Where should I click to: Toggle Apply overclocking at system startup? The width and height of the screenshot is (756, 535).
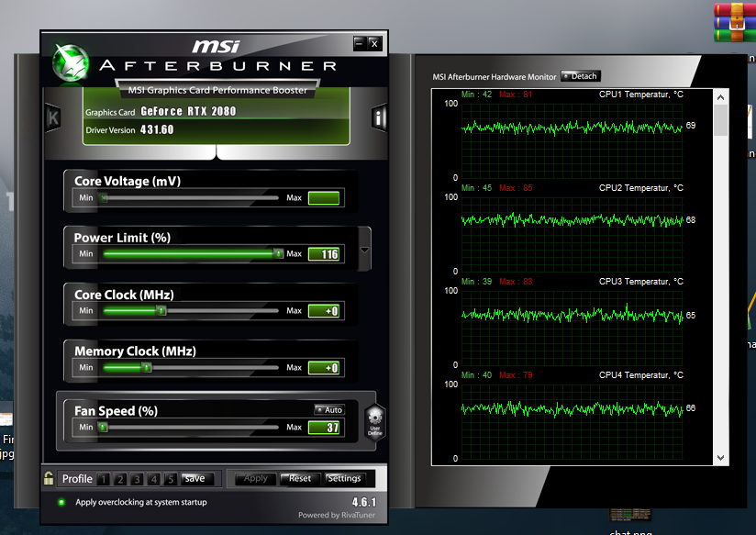[61, 502]
